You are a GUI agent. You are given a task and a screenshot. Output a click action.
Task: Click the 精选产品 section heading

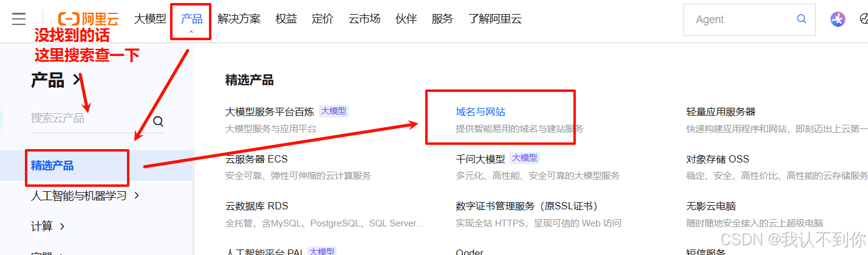pos(250,80)
